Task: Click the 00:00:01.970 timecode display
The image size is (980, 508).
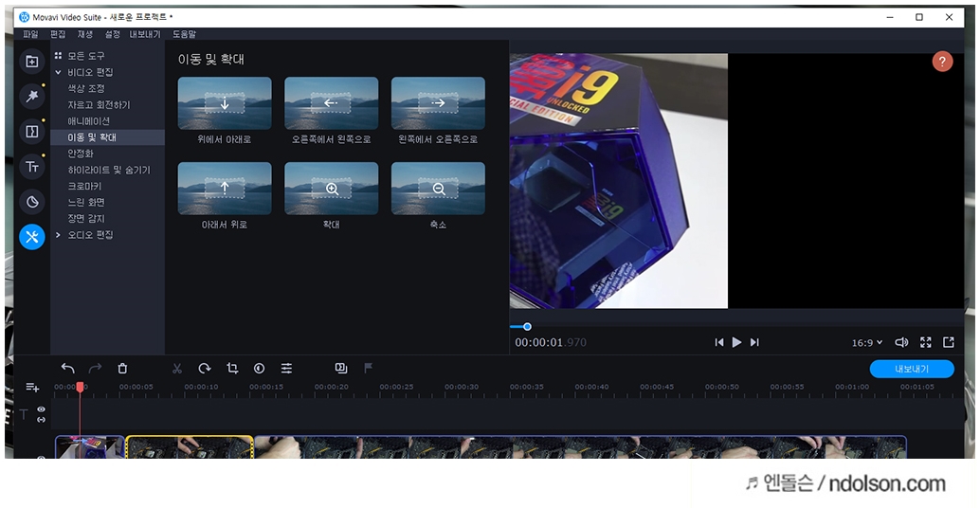Action: pyautogui.click(x=551, y=342)
